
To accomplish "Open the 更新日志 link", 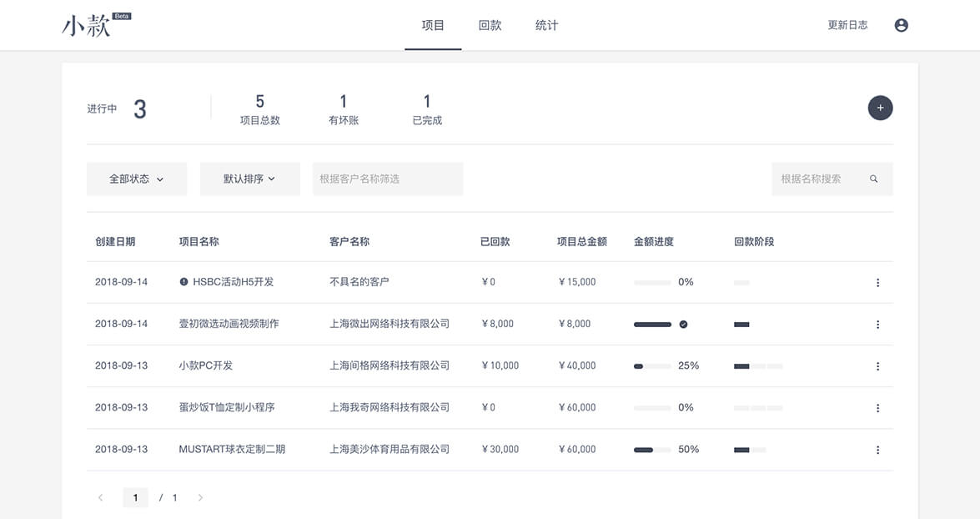I will pyautogui.click(x=847, y=25).
